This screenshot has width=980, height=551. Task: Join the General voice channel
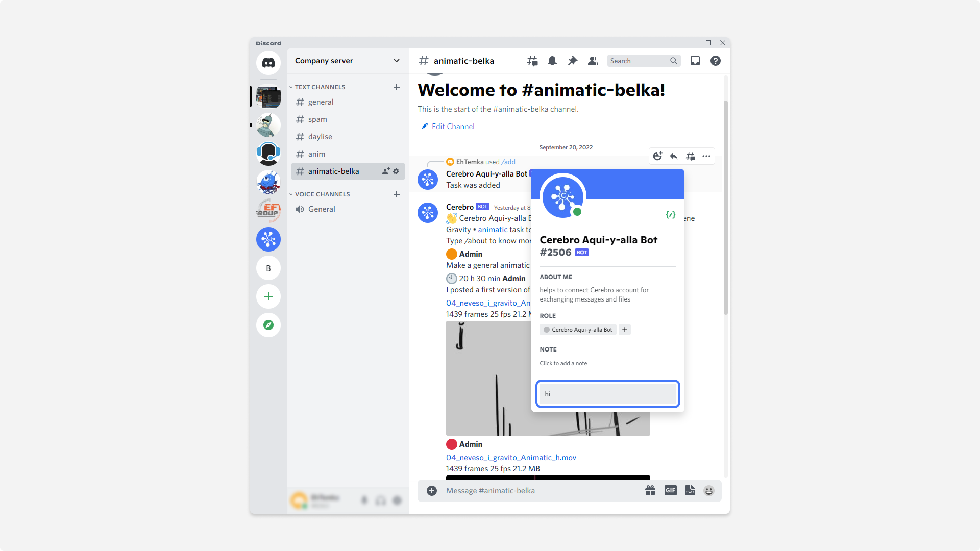click(348, 209)
